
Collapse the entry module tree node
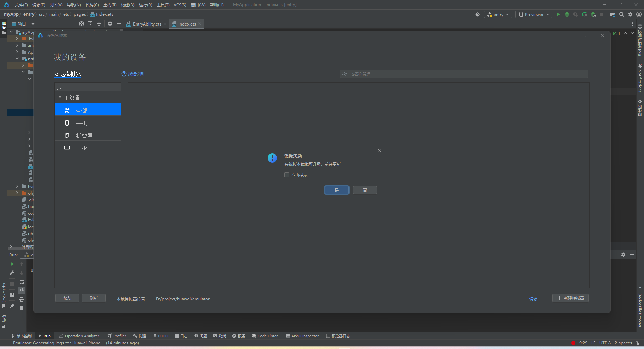pos(17,58)
